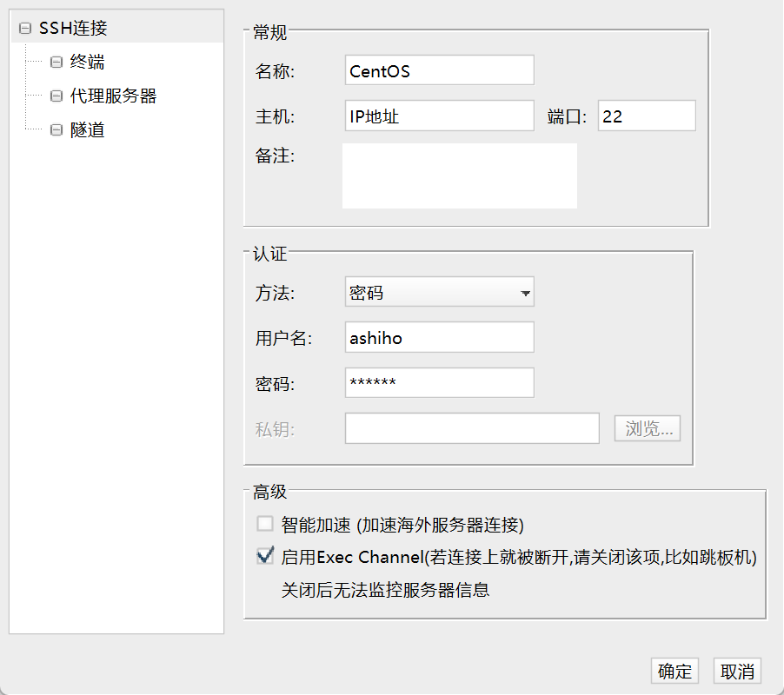Click the 高级 group title

pos(270,492)
